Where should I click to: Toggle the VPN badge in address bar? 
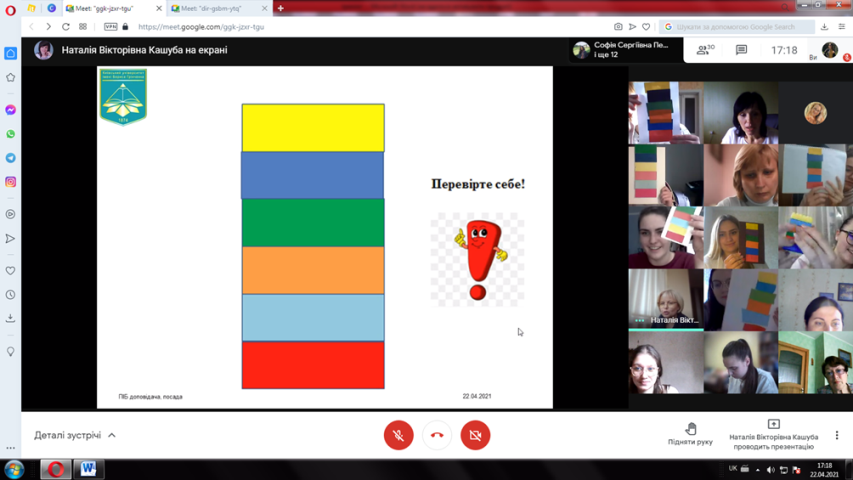110,27
